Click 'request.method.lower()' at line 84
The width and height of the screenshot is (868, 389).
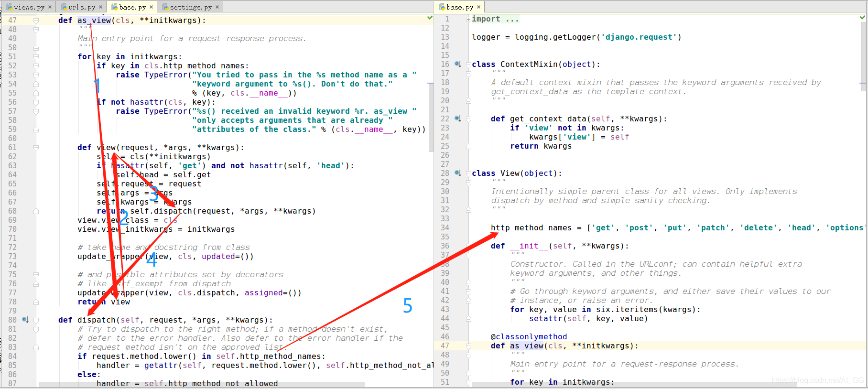pyautogui.click(x=144, y=357)
